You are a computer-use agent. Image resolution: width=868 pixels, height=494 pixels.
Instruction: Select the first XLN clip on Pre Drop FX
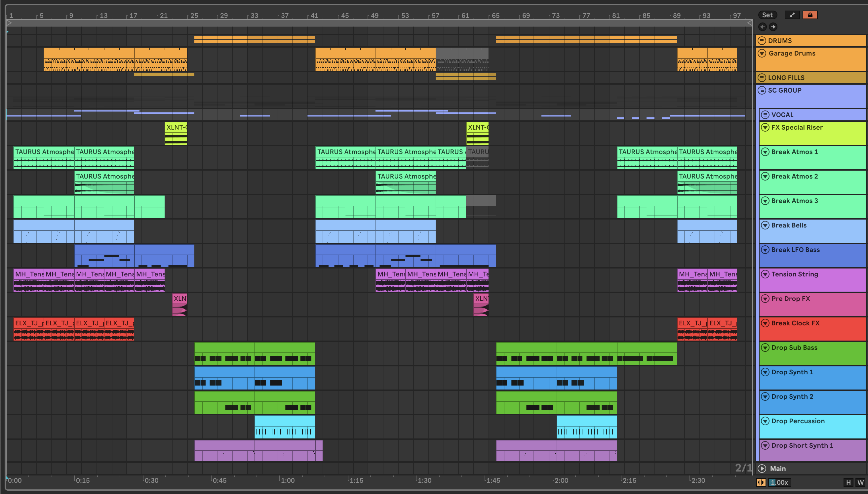180,305
